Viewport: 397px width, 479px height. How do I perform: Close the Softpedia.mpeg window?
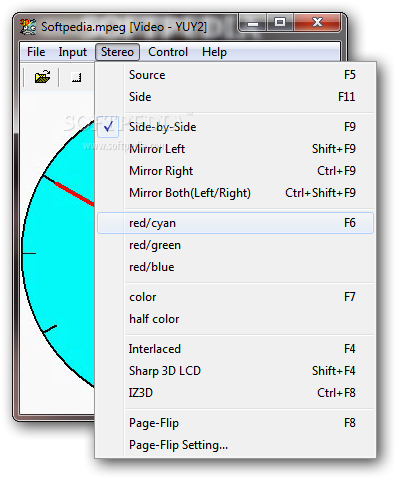point(317,23)
